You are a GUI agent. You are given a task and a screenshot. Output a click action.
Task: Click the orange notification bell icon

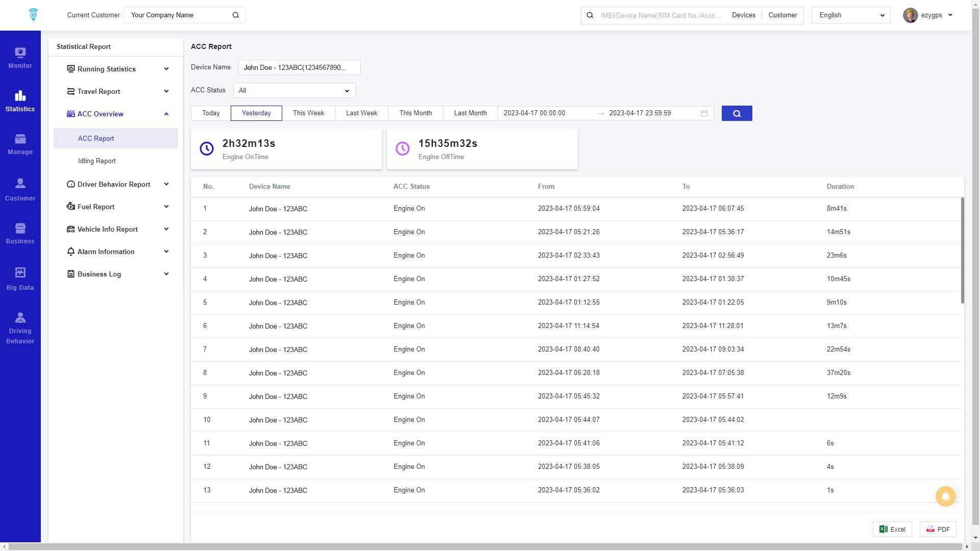click(x=945, y=496)
